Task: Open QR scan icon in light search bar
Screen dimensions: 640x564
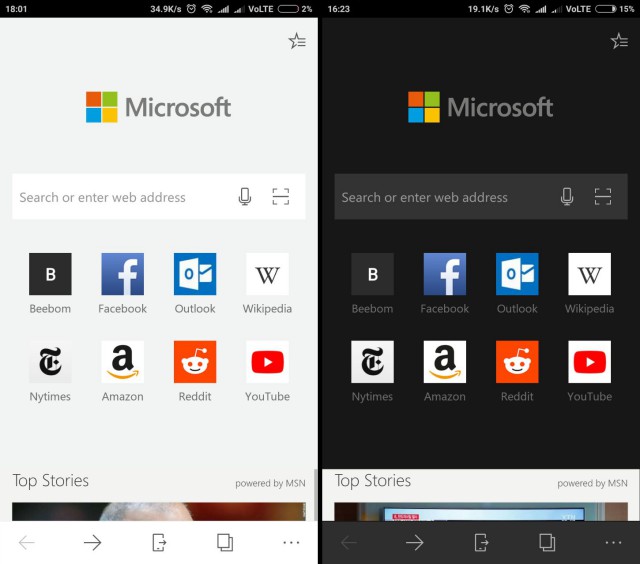Action: click(x=280, y=197)
